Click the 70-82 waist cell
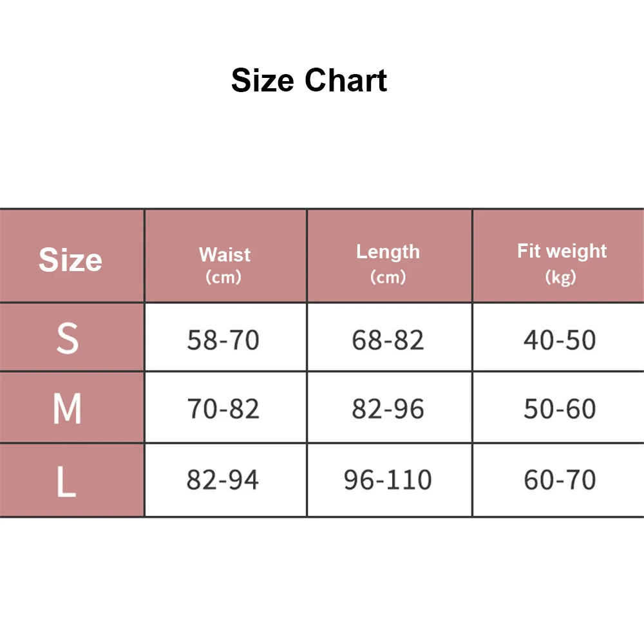The image size is (644, 644). 223,409
